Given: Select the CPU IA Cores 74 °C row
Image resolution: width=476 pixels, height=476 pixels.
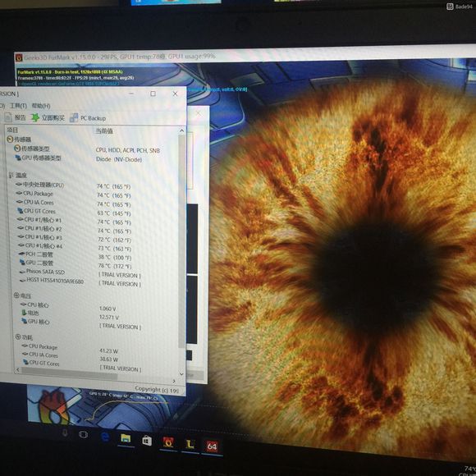Looking at the screenshot, I should [74, 203].
